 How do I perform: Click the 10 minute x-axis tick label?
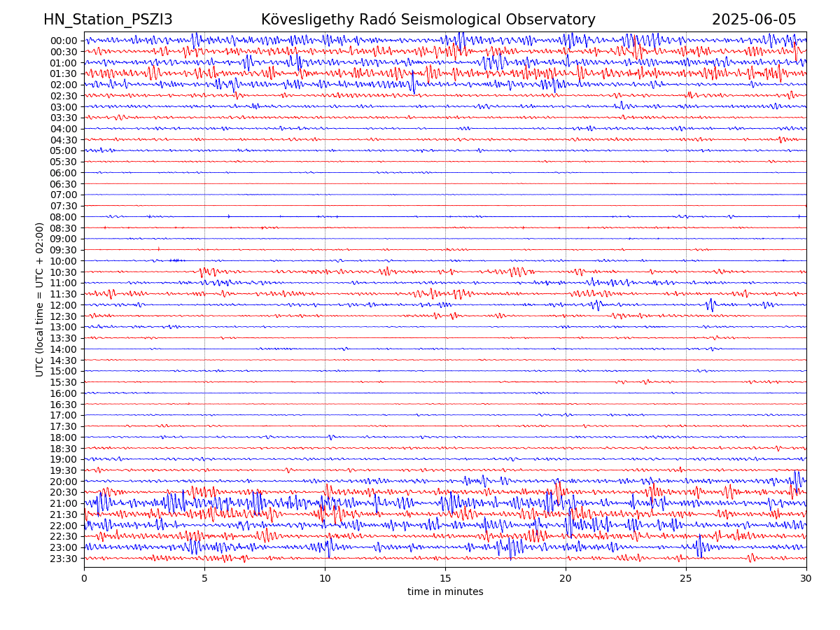(x=325, y=579)
